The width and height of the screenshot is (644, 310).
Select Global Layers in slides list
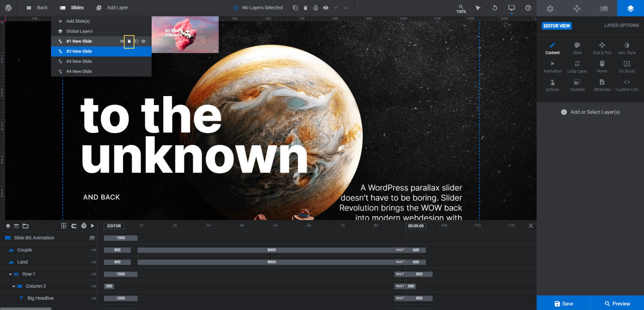tap(101, 31)
